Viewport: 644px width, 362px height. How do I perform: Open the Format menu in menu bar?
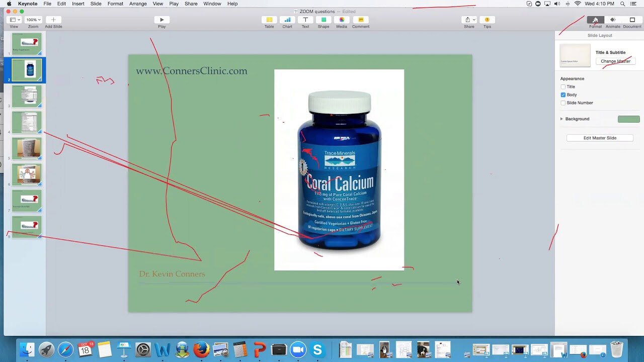(115, 4)
